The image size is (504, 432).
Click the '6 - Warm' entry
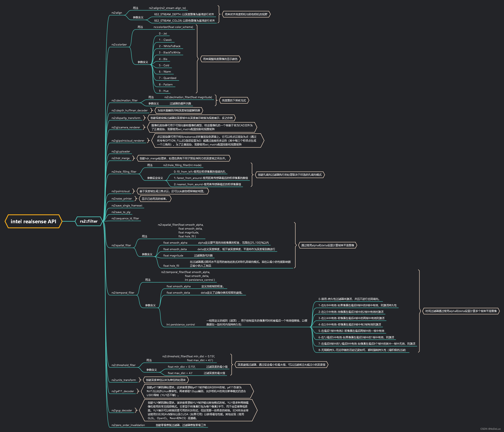pyautogui.click(x=165, y=72)
